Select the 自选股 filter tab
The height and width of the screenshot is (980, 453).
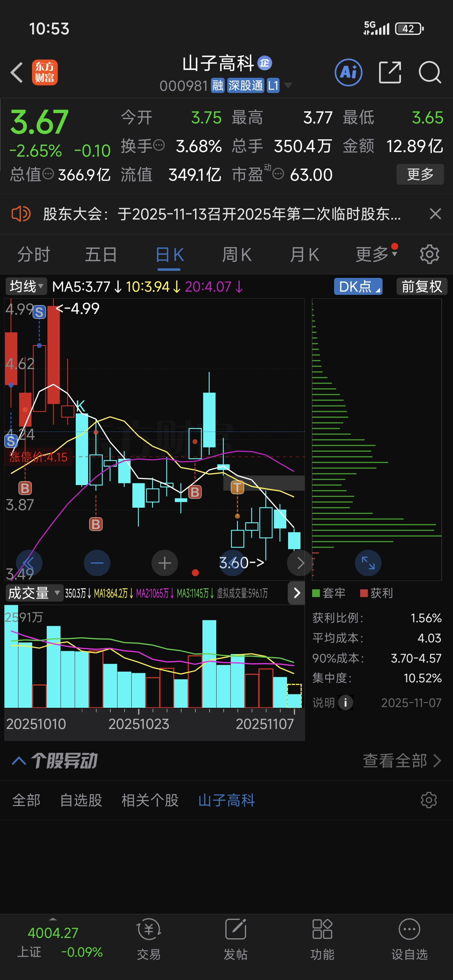[x=81, y=800]
